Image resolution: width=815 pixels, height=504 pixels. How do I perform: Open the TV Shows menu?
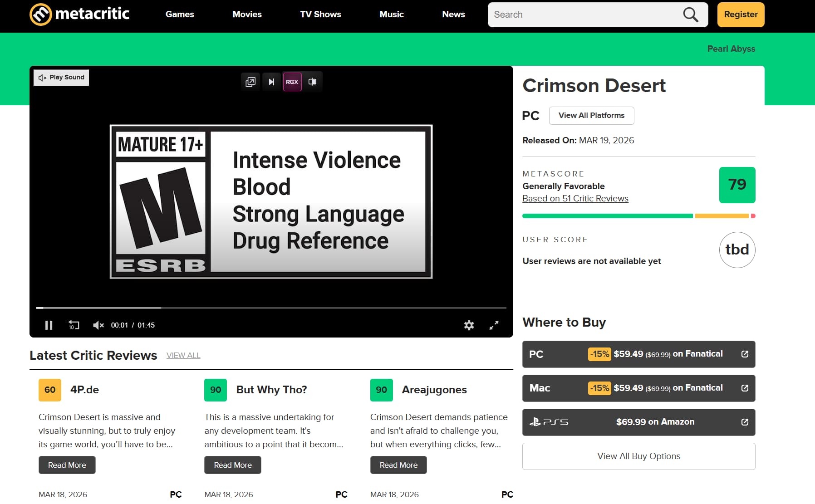click(x=320, y=15)
